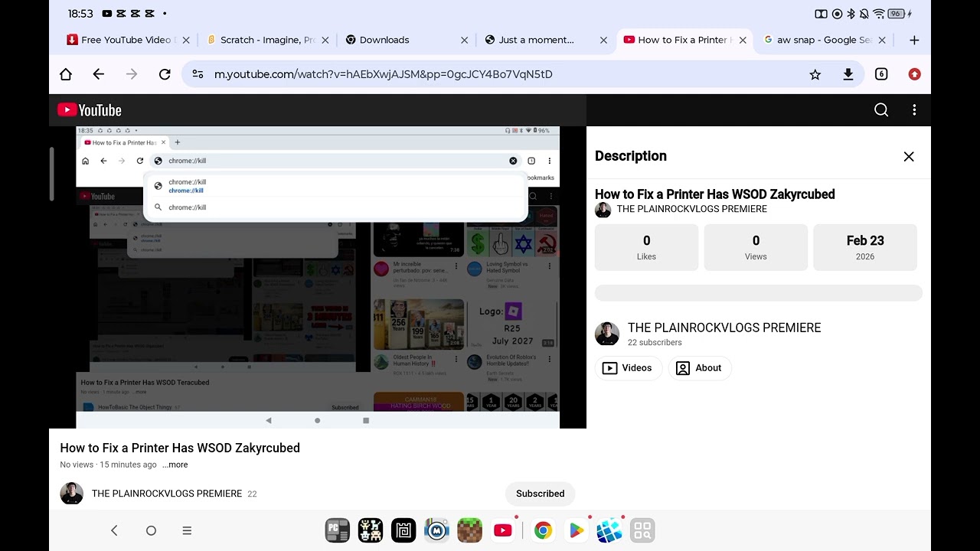The height and width of the screenshot is (551, 980).
Task: Tap the red Chrome update icon
Action: (x=914, y=74)
